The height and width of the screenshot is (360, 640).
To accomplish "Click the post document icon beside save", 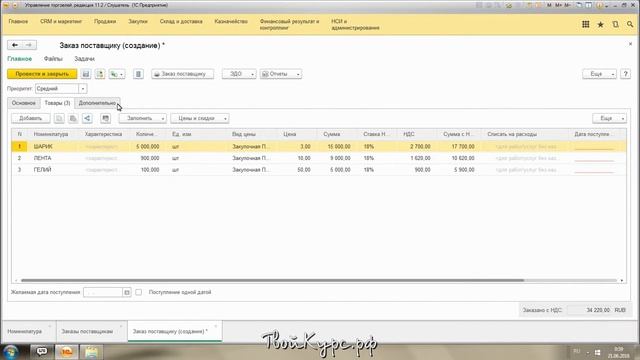I will point(100,74).
